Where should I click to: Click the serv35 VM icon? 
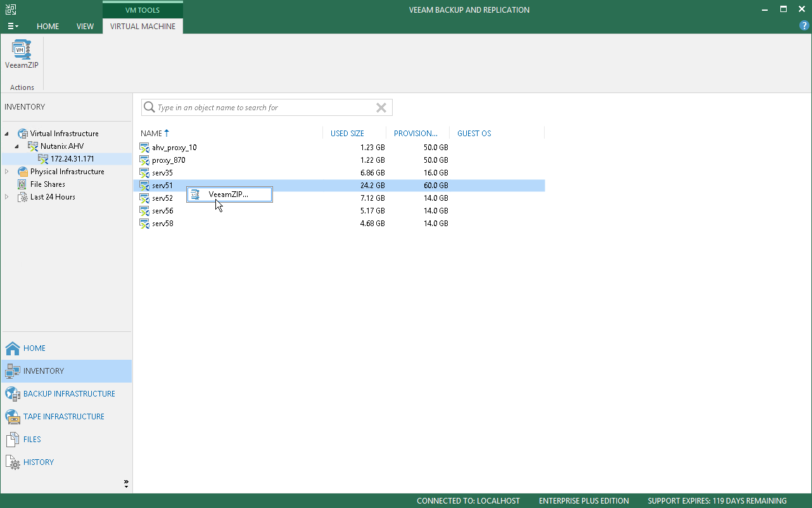(144, 173)
